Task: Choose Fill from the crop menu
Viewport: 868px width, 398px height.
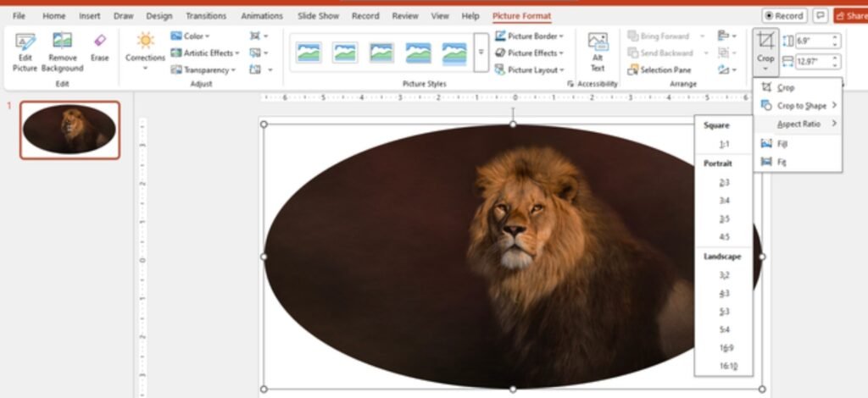Action: pyautogui.click(x=798, y=144)
